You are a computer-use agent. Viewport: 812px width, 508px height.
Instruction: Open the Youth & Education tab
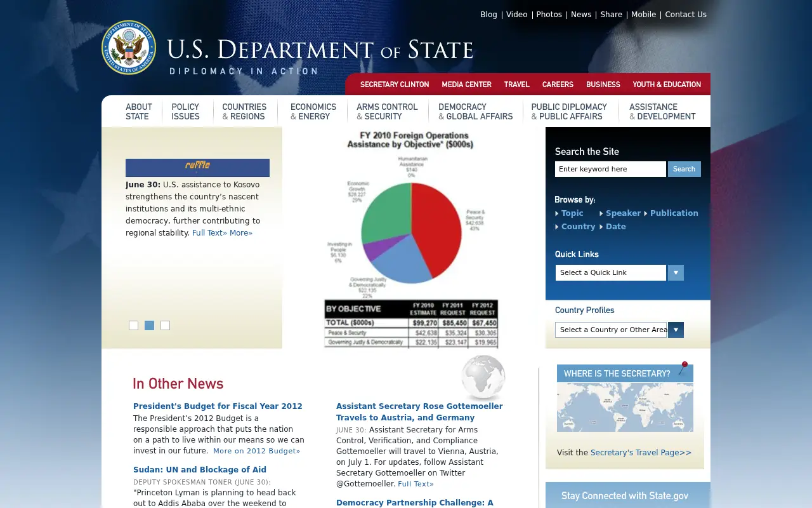click(x=667, y=84)
